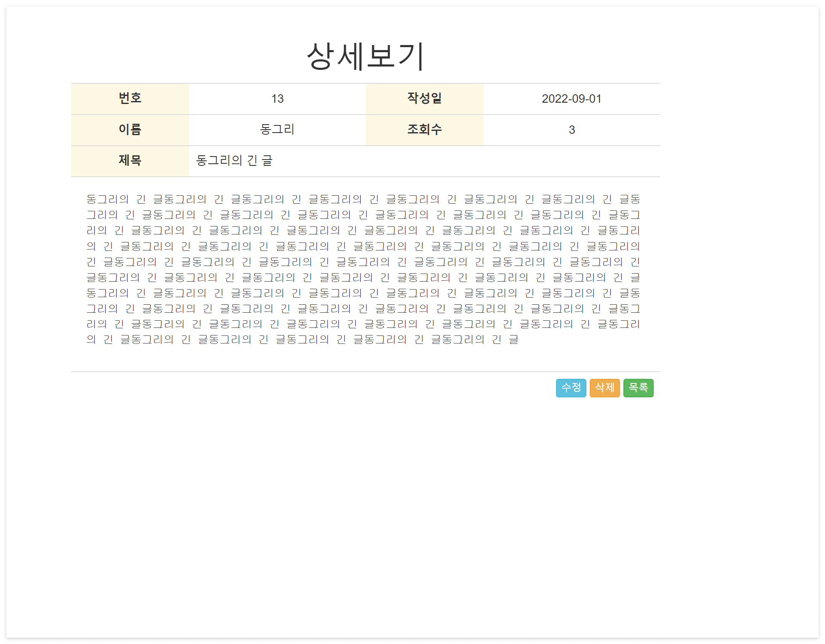Click first line of post body text
This screenshot has height=644, width=825.
[x=362, y=199]
